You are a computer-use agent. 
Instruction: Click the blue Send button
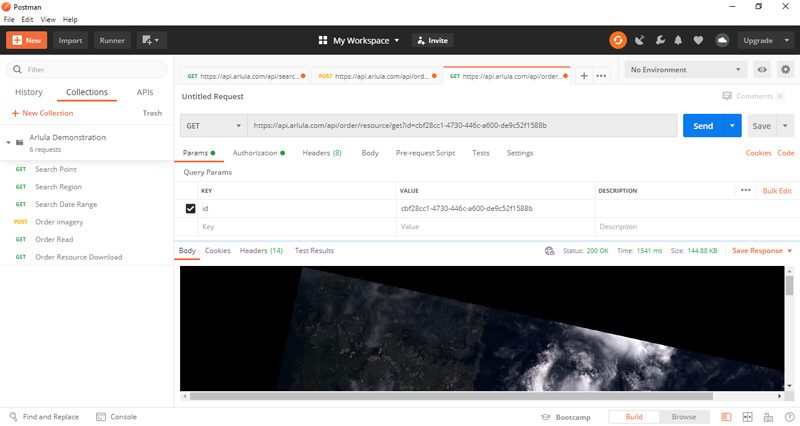pos(703,126)
